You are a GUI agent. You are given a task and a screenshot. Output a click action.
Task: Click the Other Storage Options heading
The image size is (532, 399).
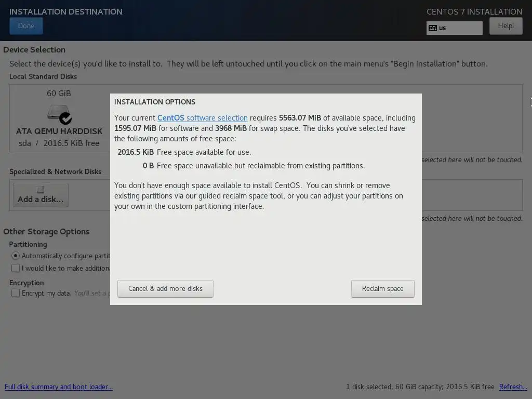46,232
